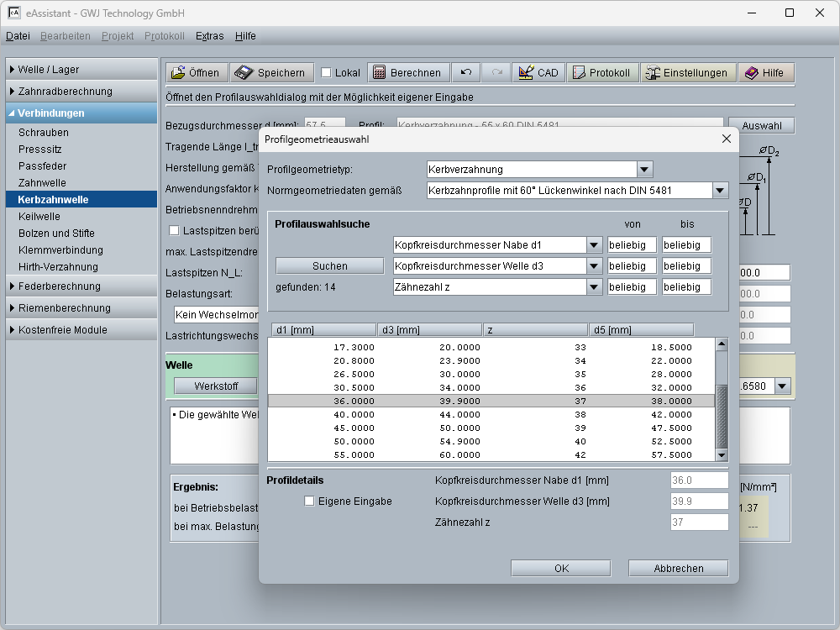Select the table row with d1 45.0000
Viewport: 840px width, 630px height.
coord(491,428)
